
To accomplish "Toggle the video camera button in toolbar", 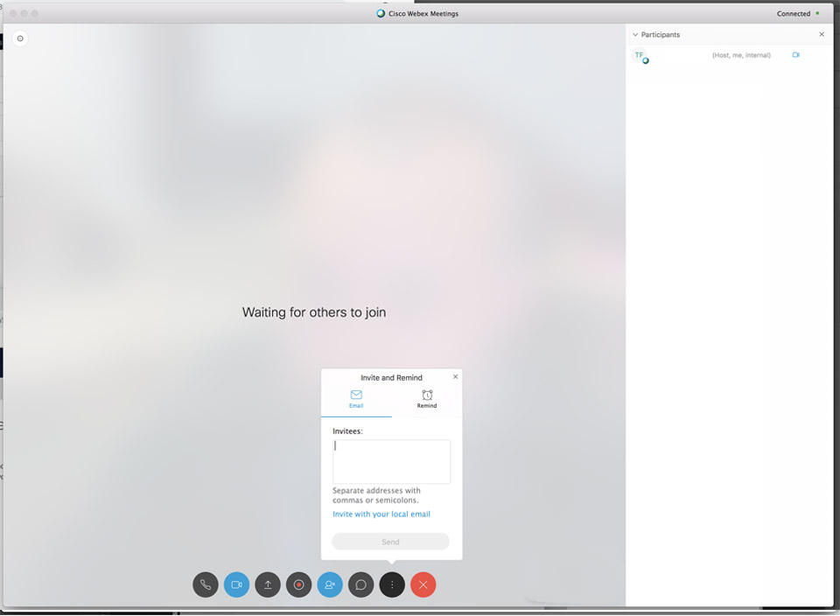I will pyautogui.click(x=236, y=584).
